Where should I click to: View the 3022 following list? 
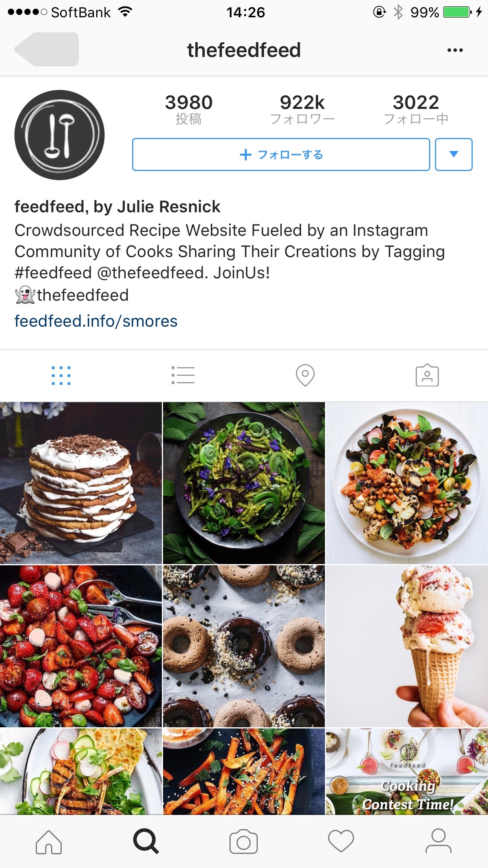416,109
